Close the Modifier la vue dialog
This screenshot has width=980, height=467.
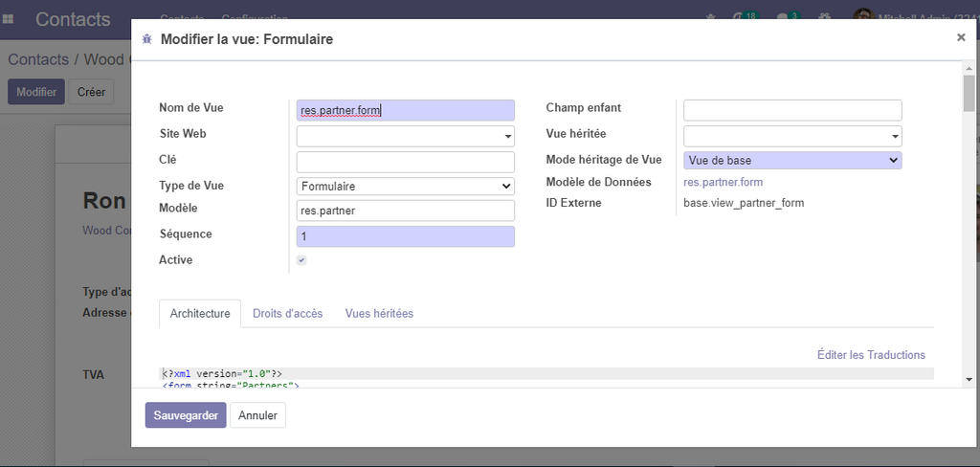click(960, 37)
